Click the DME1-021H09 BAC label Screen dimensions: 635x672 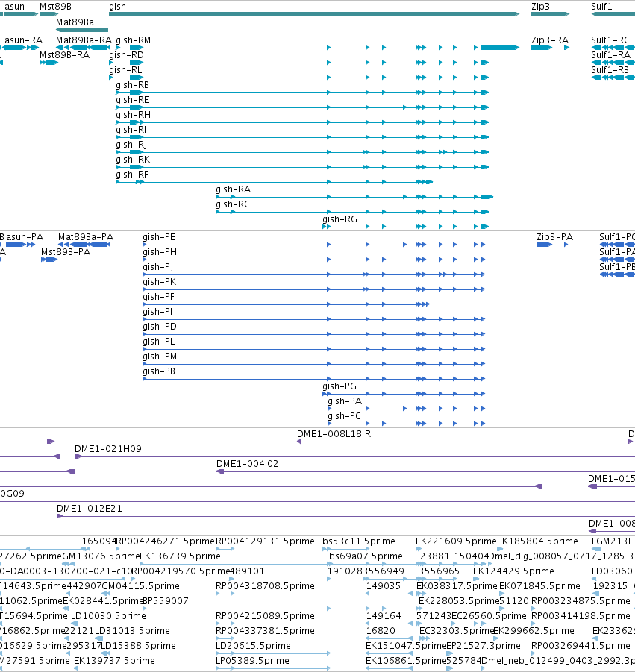pyautogui.click(x=108, y=449)
